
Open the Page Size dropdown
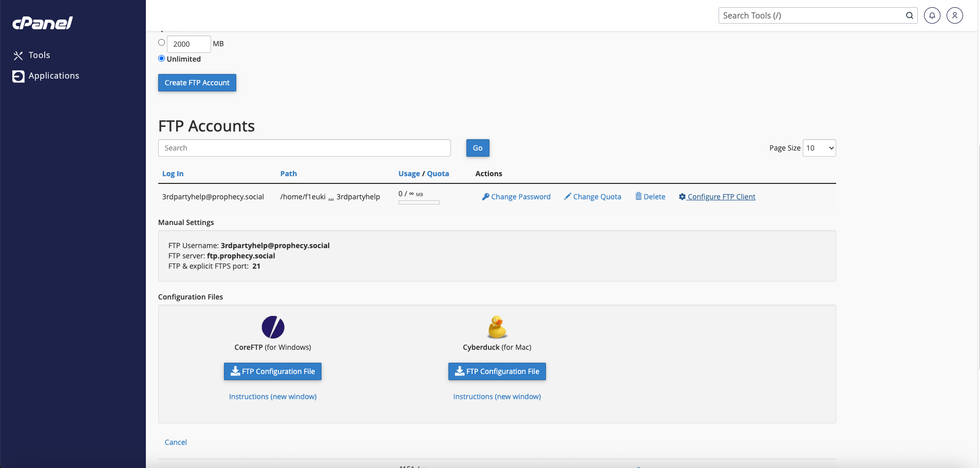pyautogui.click(x=819, y=148)
